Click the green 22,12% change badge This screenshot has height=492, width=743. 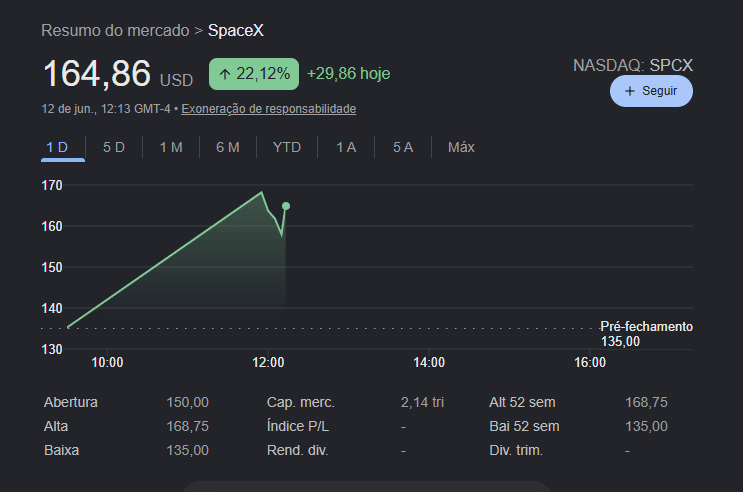point(254,74)
